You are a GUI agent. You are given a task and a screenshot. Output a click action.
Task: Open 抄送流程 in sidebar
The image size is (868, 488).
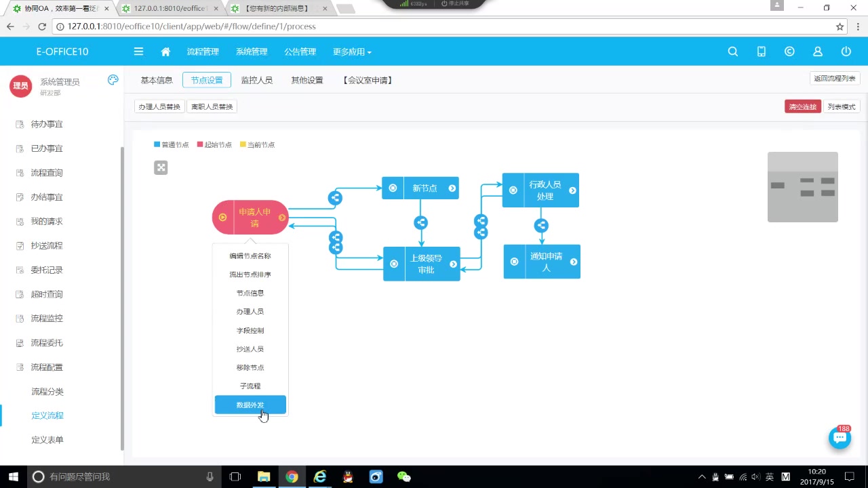[47, 245]
